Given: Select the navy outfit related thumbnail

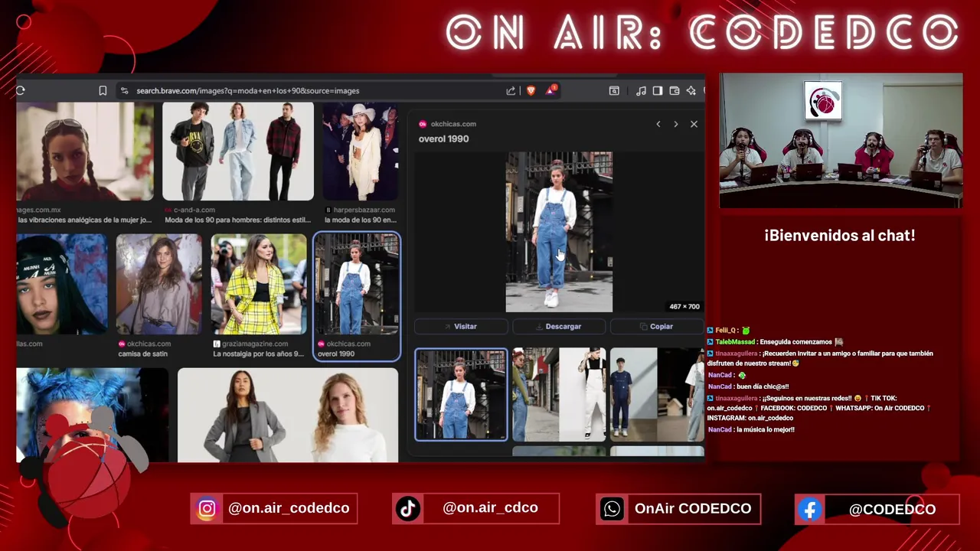Looking at the screenshot, I should coord(657,395).
